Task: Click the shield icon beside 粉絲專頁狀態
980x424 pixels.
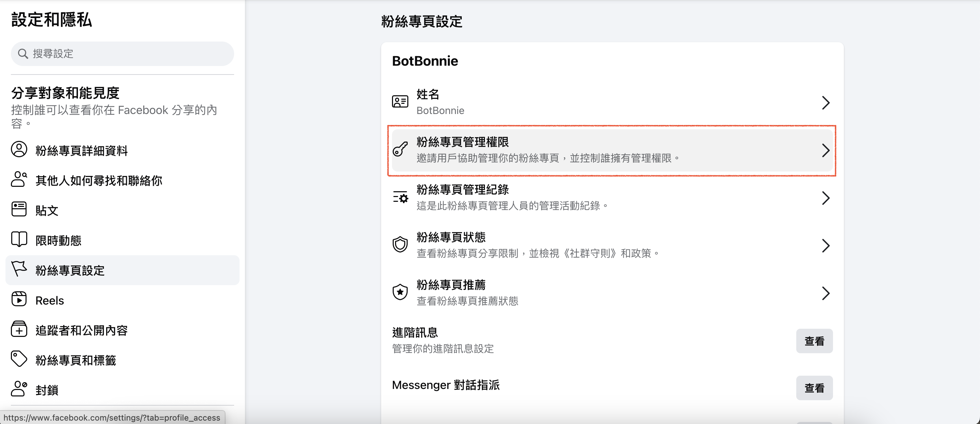Action: 400,244
